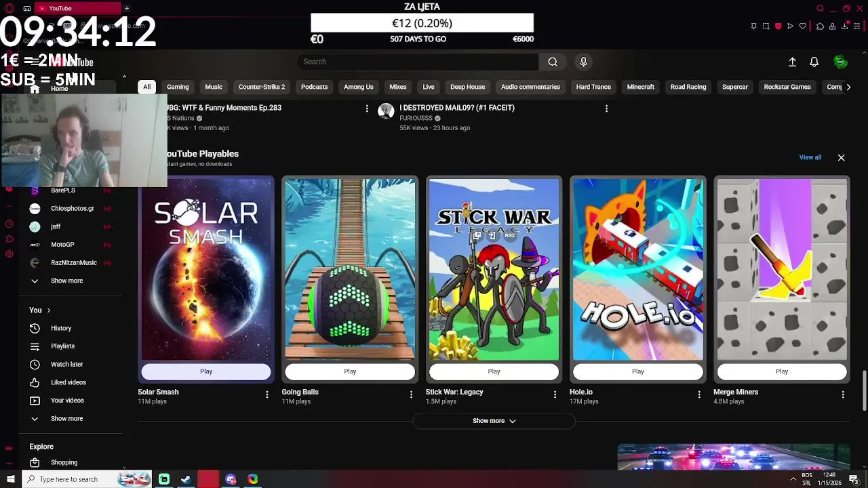Select the Podcasts chip

pos(314,87)
